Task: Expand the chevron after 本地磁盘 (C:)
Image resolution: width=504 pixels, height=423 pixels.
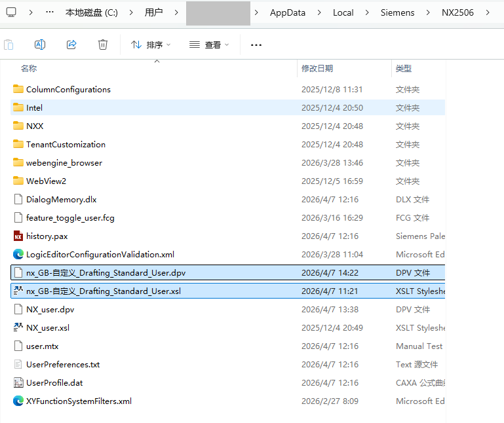Action: pyautogui.click(x=131, y=12)
